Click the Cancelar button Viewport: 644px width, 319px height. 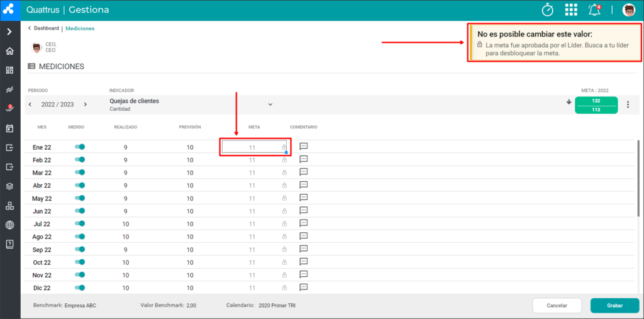pos(557,305)
